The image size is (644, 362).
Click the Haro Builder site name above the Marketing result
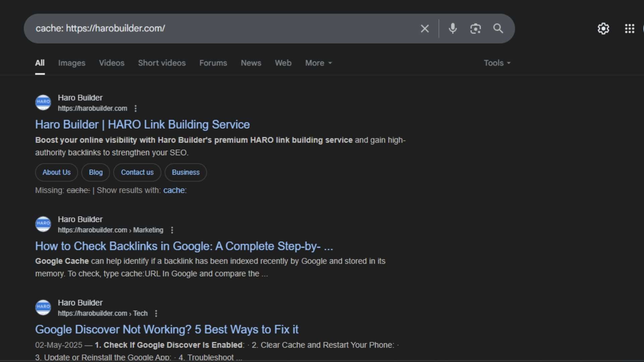click(x=80, y=220)
